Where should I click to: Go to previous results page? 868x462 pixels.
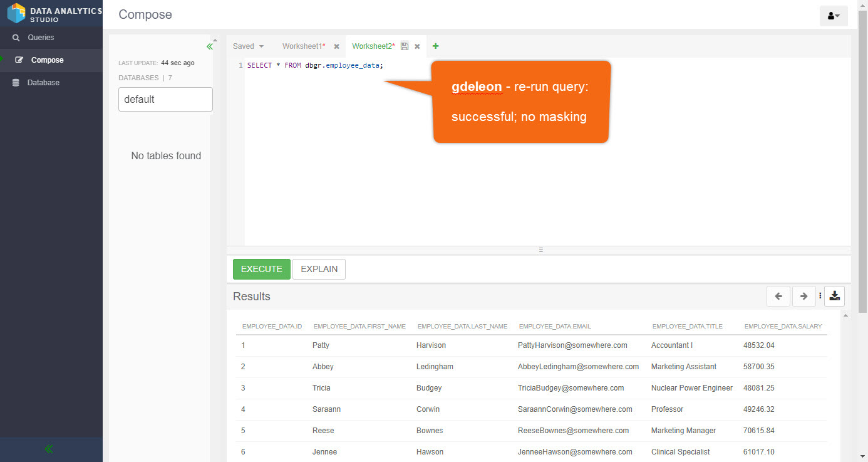pos(778,297)
